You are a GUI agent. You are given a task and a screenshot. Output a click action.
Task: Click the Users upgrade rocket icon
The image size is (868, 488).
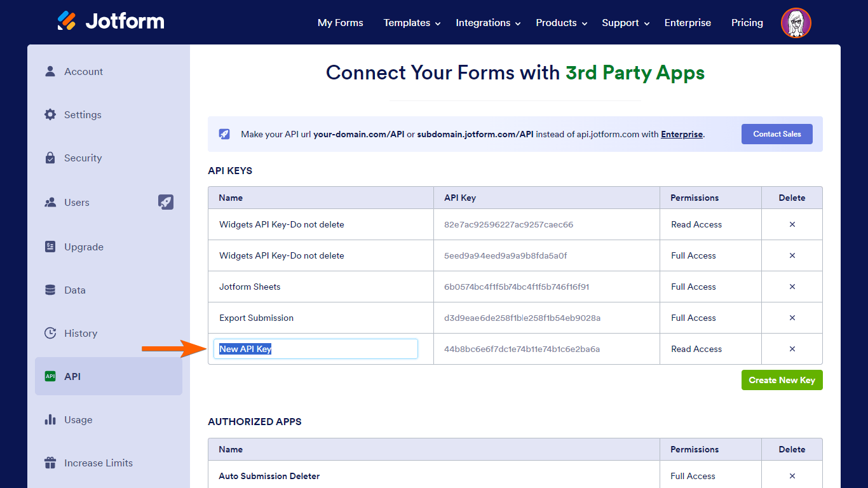(166, 202)
